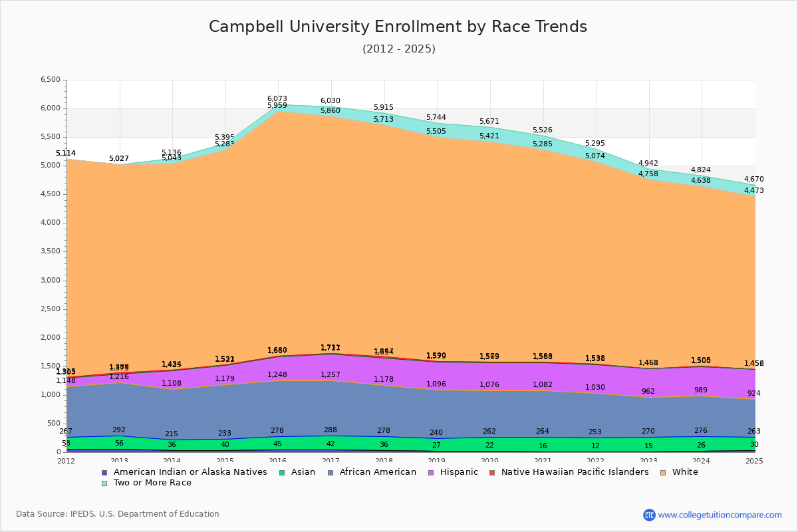Click the 2016 x-axis year label

click(278, 460)
